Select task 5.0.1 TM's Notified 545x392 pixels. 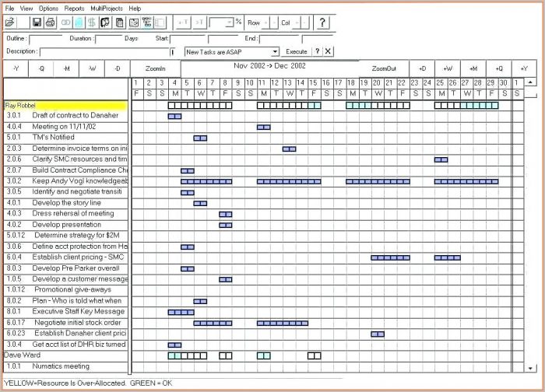click(65, 138)
